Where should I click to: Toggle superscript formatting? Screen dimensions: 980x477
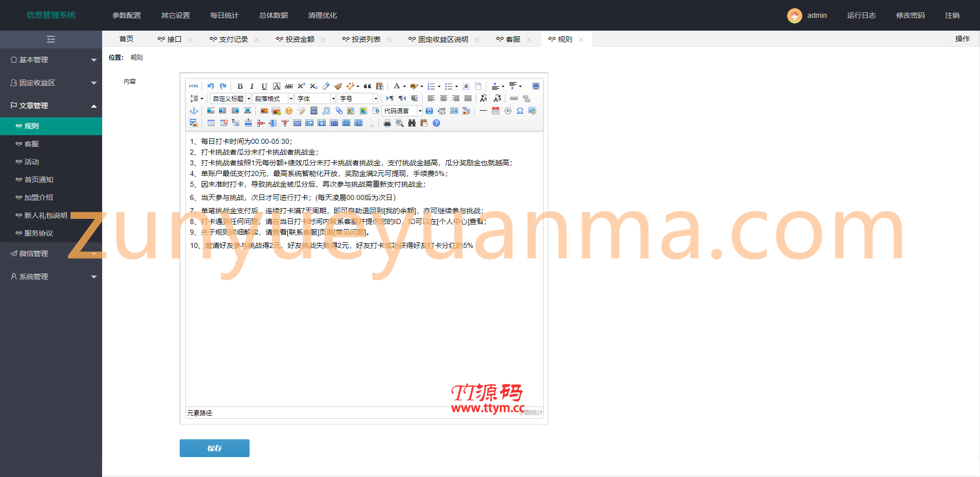[x=301, y=86]
